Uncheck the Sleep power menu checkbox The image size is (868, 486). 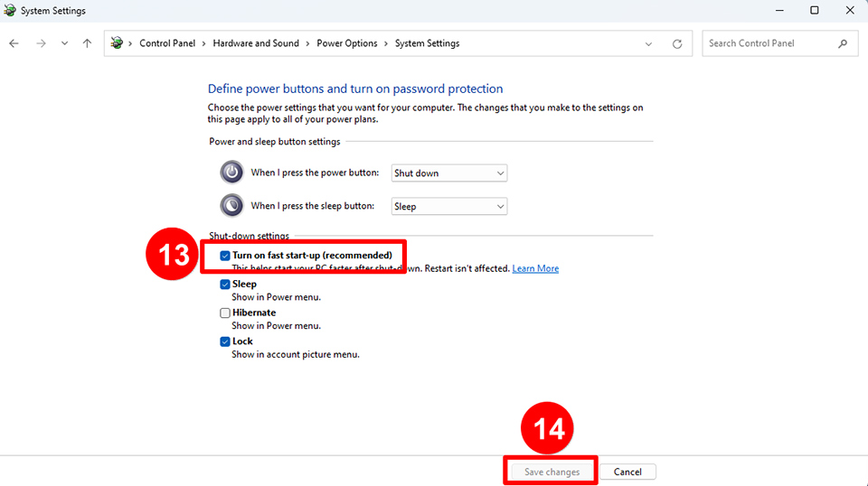point(225,284)
